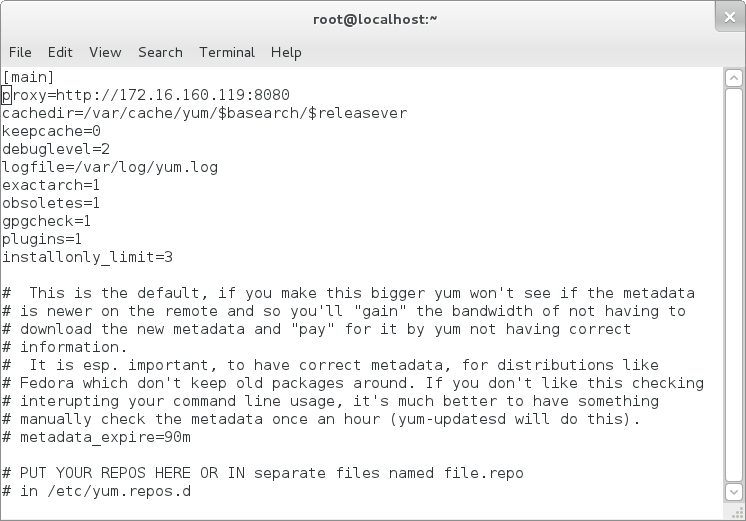The width and height of the screenshot is (746, 521).
Task: Open the Help menu
Action: (286, 52)
